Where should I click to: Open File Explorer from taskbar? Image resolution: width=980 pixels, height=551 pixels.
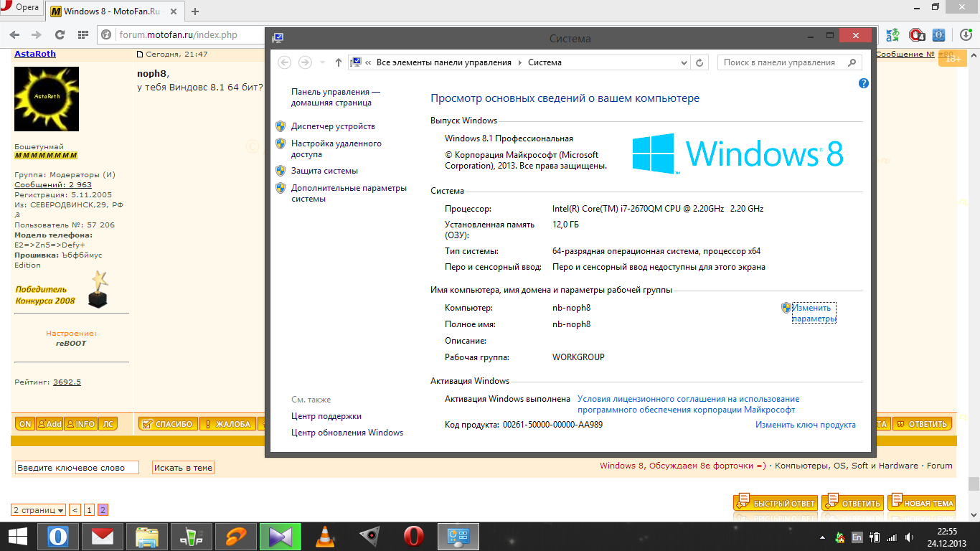(147, 537)
